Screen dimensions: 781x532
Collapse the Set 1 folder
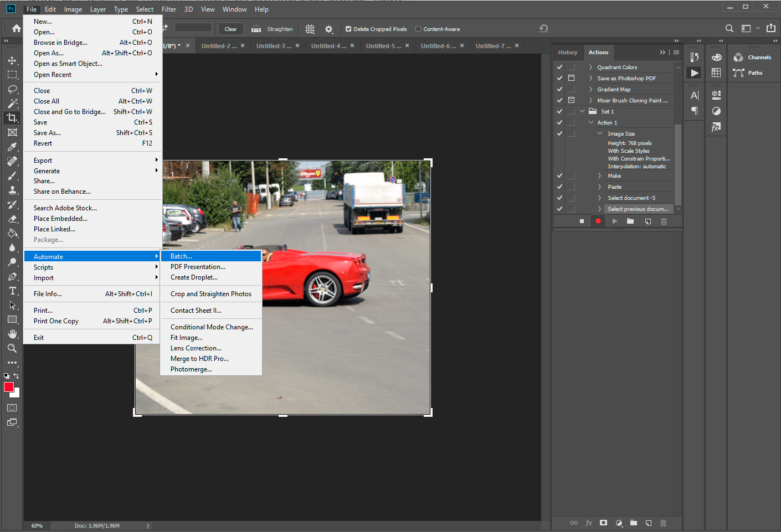pyautogui.click(x=582, y=111)
